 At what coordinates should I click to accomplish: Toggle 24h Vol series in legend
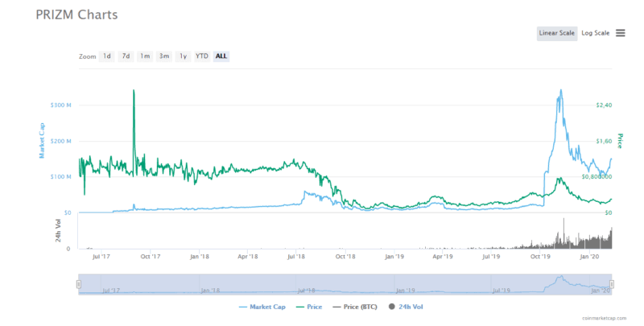(x=406, y=307)
